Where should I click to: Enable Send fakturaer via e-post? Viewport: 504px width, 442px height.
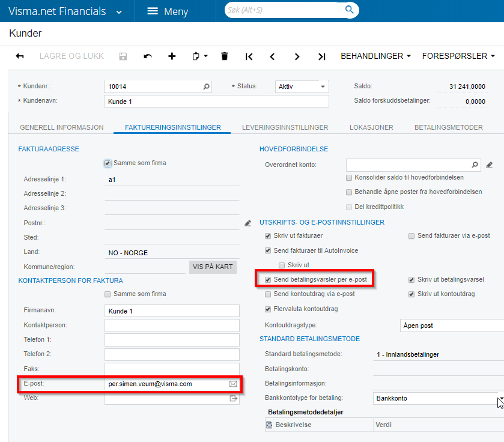pyautogui.click(x=411, y=236)
